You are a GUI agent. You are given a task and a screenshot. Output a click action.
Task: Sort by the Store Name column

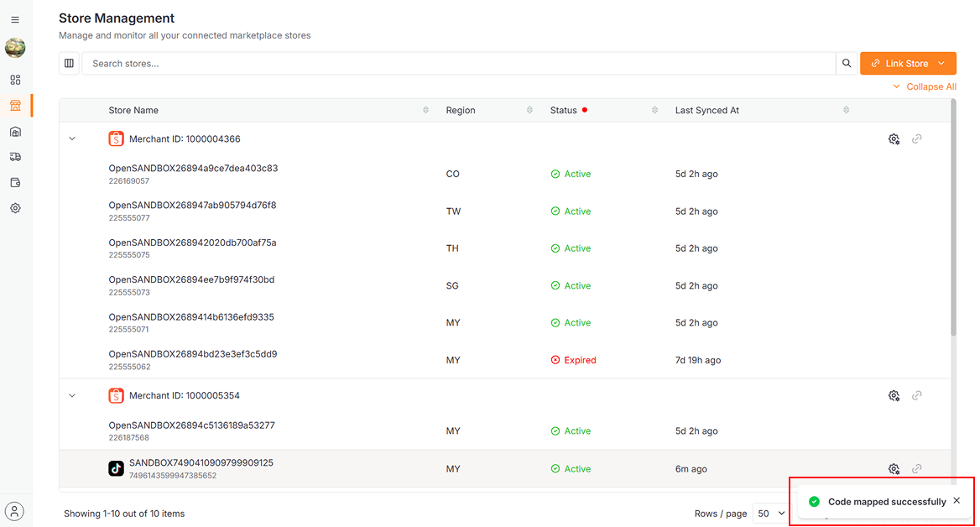(x=425, y=111)
